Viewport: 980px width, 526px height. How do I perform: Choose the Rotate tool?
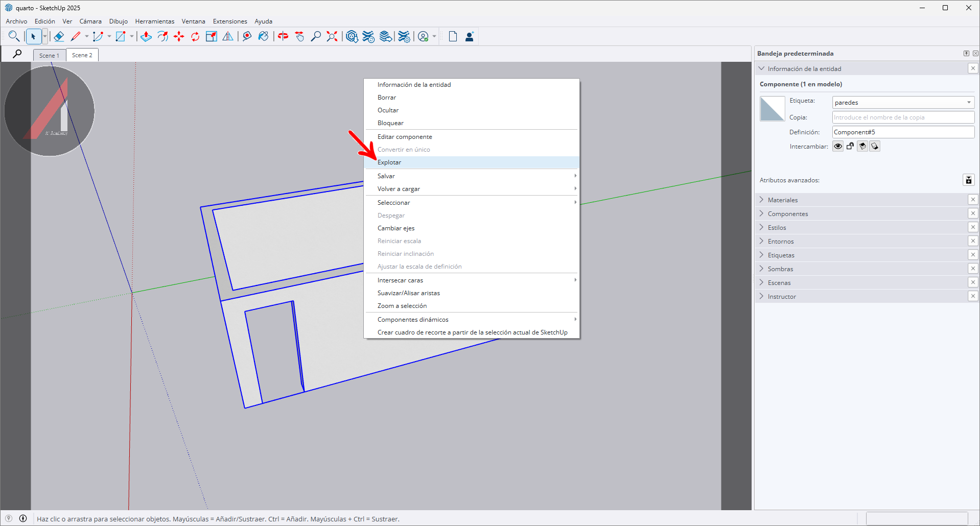point(195,36)
